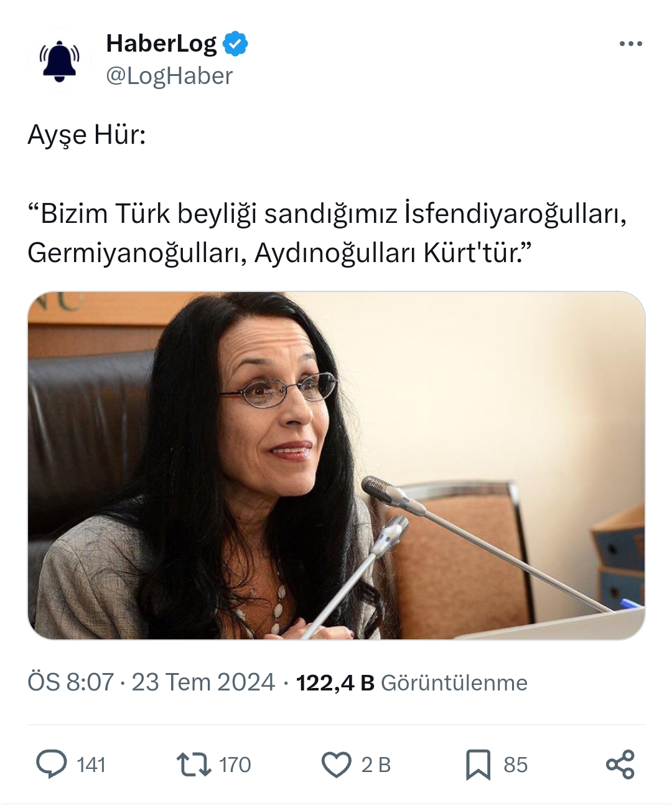Image resolution: width=672 pixels, height=810 pixels.
Task: Tap the reply speech bubble icon
Action: [51, 765]
